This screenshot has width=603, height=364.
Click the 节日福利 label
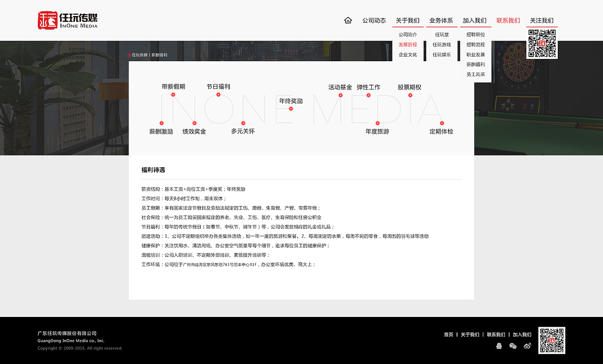pos(219,87)
